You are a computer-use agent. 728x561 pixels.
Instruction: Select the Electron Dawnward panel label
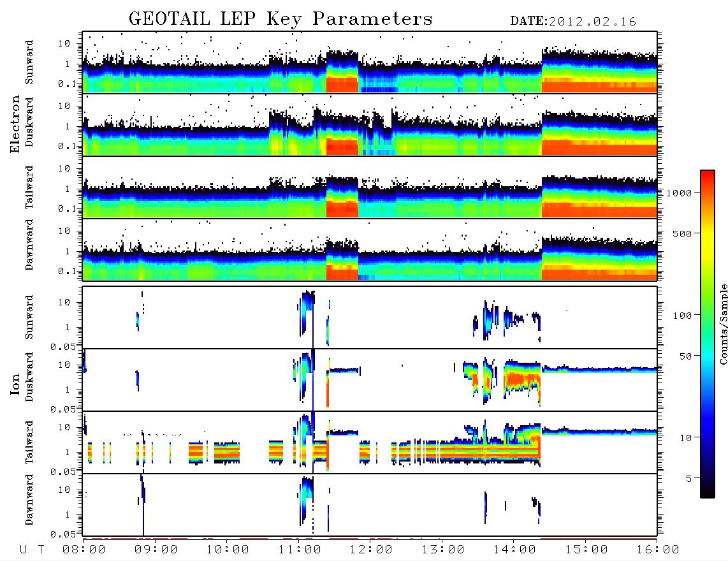click(29, 245)
